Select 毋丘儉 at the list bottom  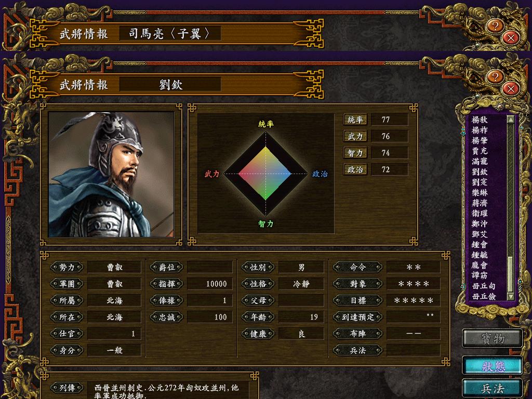coord(484,297)
